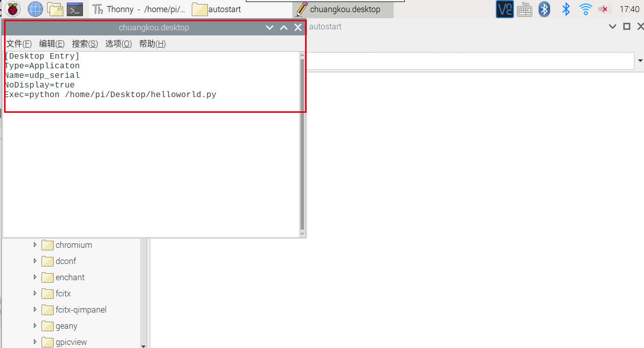Viewport: 644px width, 348px height.
Task: Switch to the autostart taskbar window
Action: pyautogui.click(x=241, y=9)
